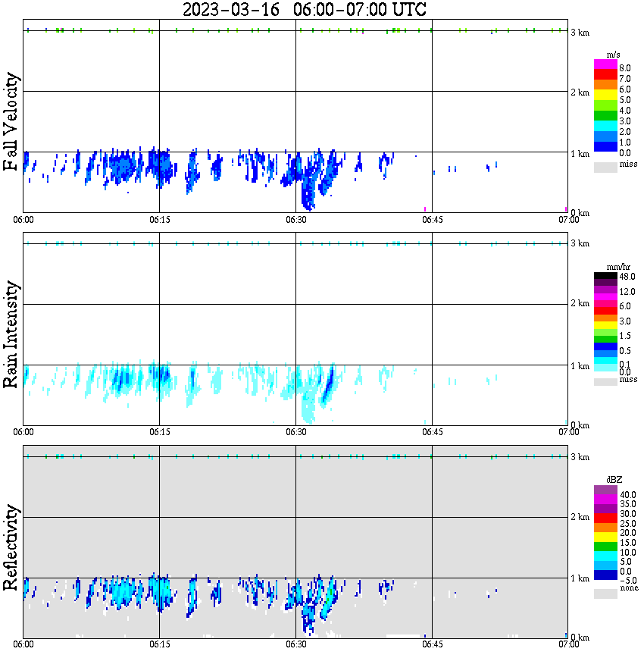Click the 06:00-07:00 UTC text in title
The width and height of the screenshot is (644, 658).
[360, 9]
